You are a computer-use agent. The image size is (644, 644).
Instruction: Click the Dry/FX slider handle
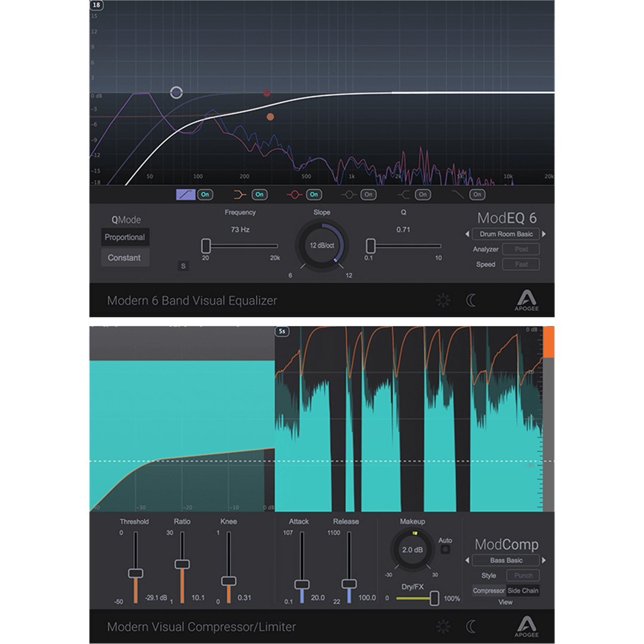[434, 599]
